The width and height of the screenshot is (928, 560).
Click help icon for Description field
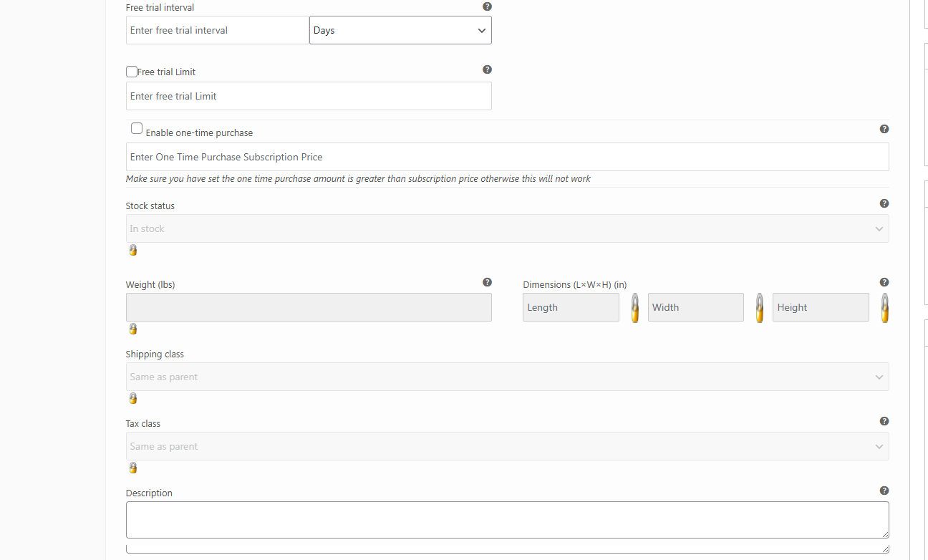pyautogui.click(x=884, y=491)
